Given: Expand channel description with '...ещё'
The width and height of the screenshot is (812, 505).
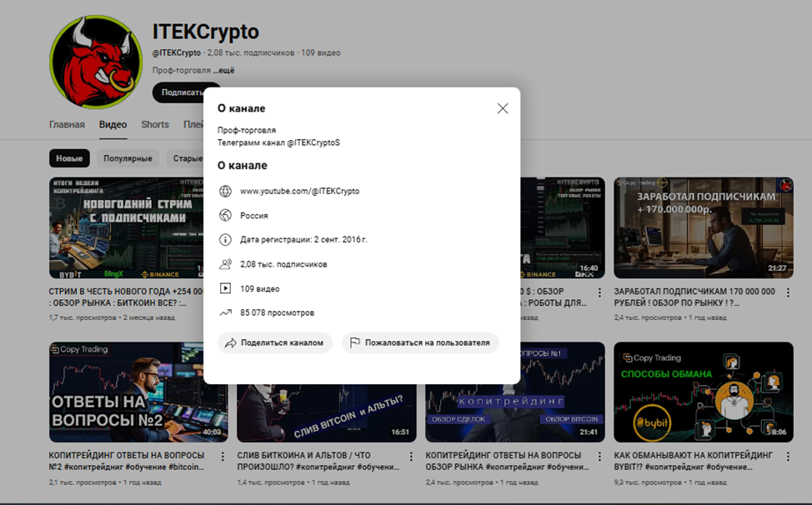Looking at the screenshot, I should [x=223, y=70].
